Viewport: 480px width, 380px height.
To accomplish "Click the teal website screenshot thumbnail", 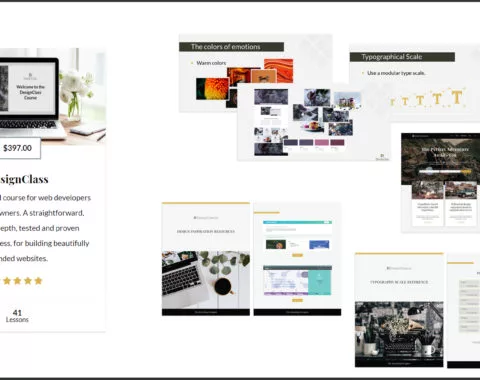I will tap(320, 280).
